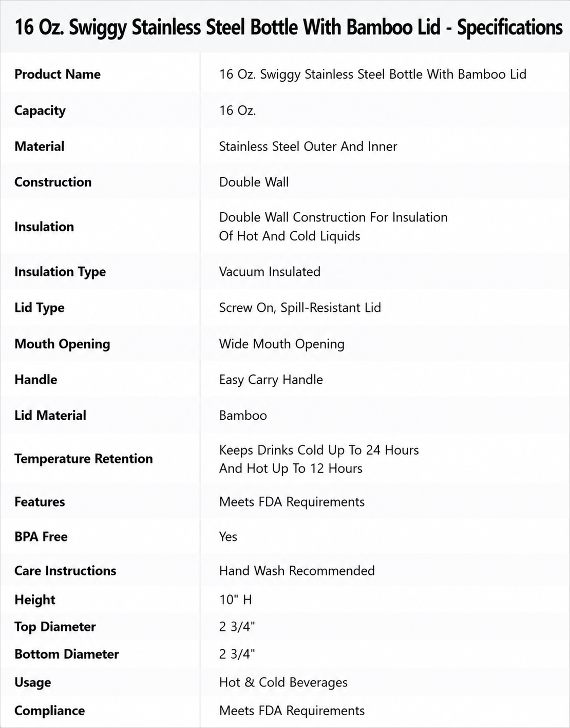Click the Capacity value 16 Oz.
Image resolution: width=570 pixels, height=728 pixels.
click(x=237, y=110)
